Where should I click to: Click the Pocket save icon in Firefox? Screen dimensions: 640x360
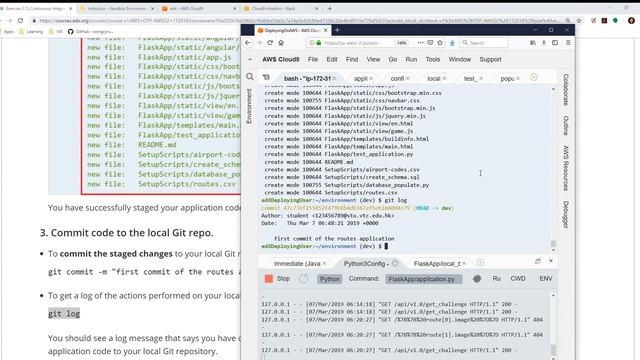pyautogui.click(x=430, y=42)
